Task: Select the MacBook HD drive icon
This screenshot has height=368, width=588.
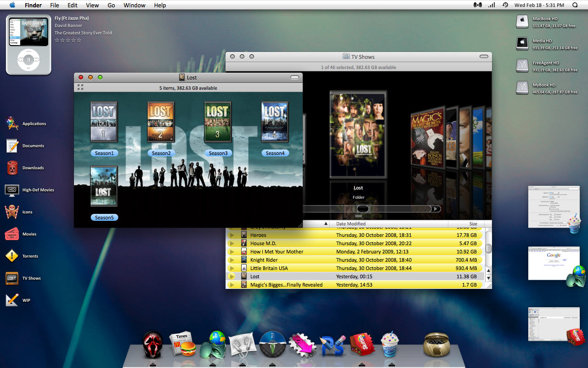Action: (522, 22)
